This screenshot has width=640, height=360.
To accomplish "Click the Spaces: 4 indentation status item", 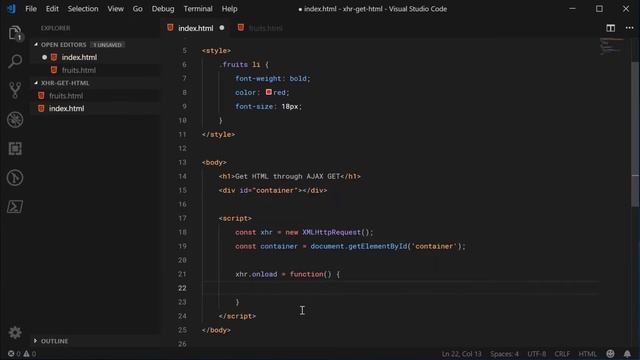I will (504, 354).
